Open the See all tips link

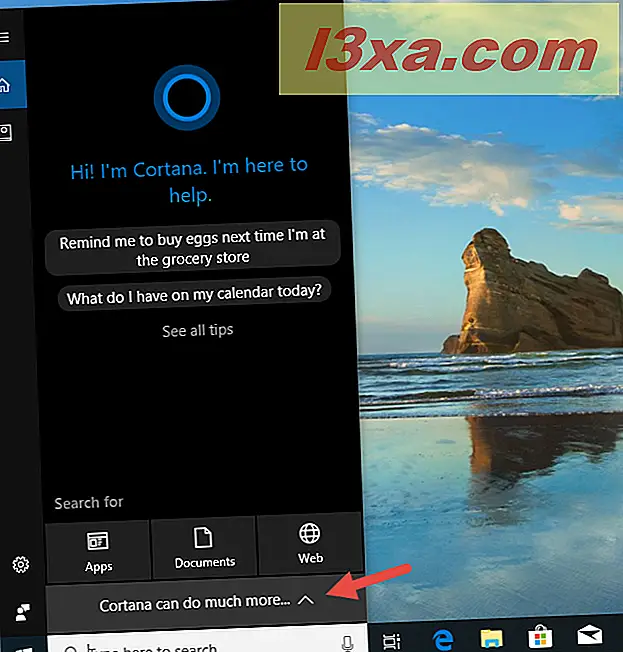point(198,331)
